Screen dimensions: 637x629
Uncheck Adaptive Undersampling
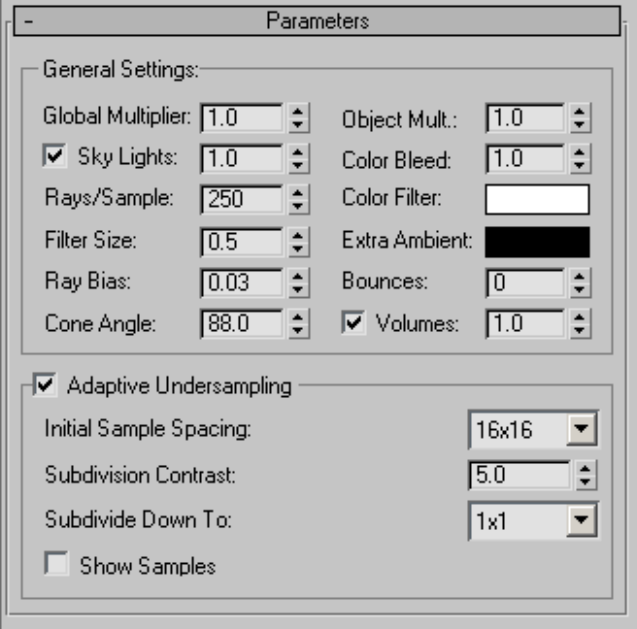point(43,384)
